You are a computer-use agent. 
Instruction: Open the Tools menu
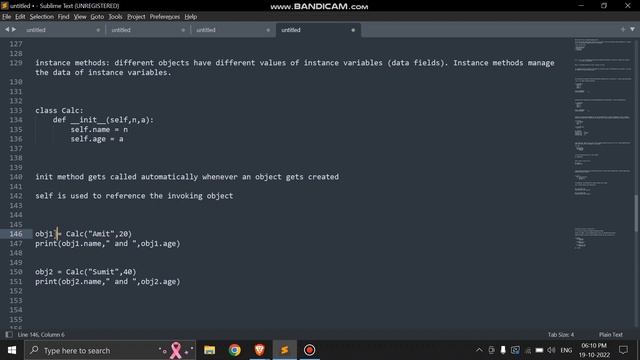click(115, 17)
